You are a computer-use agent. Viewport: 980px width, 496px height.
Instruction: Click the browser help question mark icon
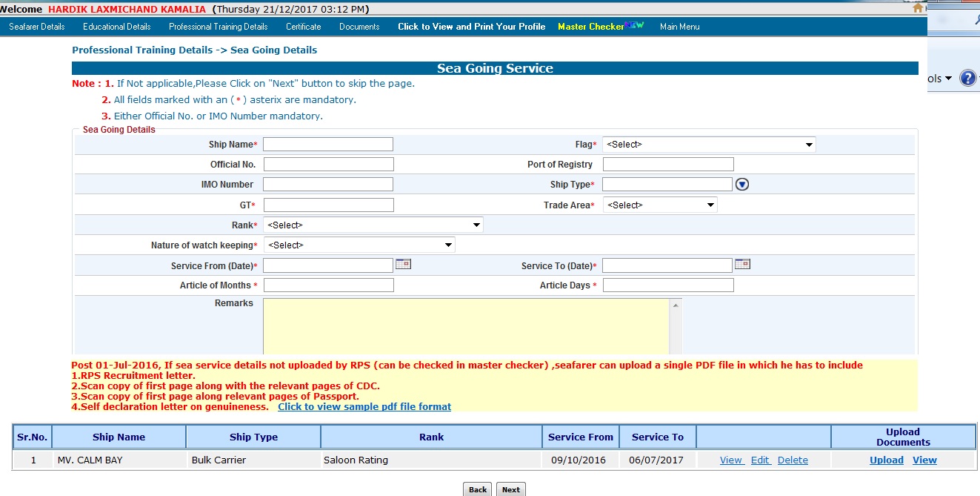coord(967,79)
